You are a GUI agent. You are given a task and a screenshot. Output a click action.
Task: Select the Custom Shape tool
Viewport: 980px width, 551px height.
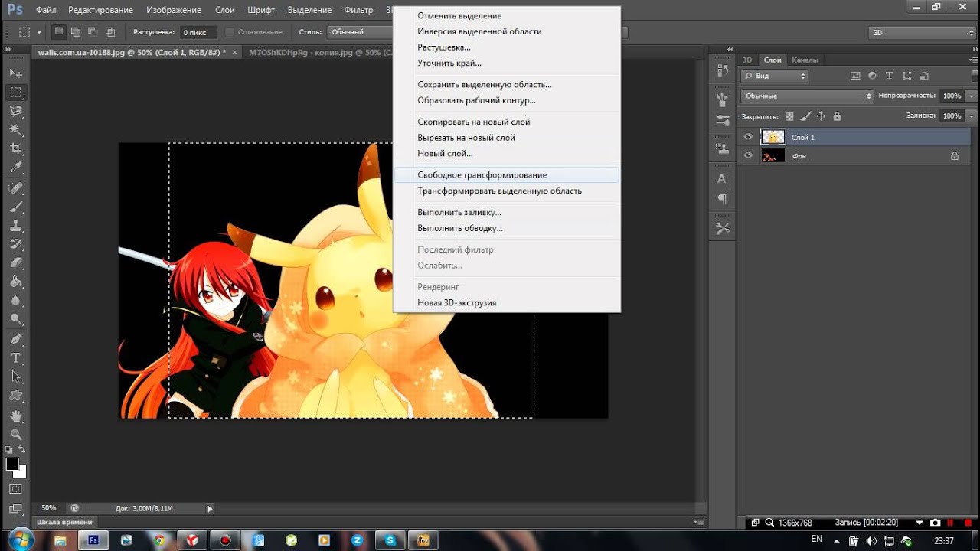pos(15,396)
